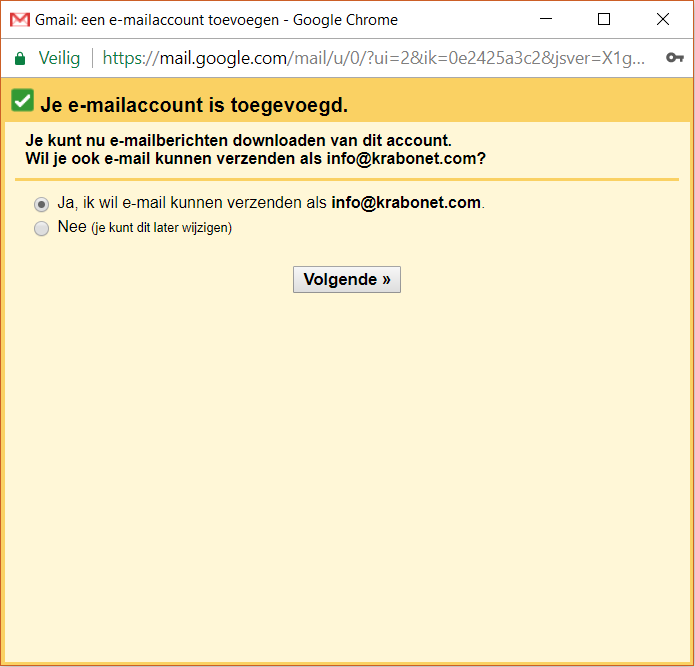Open the saved password key icon
Viewport: 695px width, 667px height.
click(x=675, y=58)
